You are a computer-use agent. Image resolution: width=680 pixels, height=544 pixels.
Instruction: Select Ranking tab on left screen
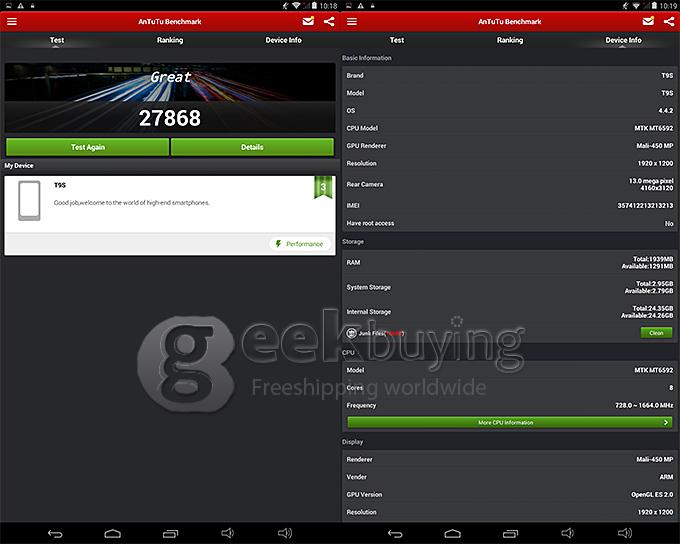tap(170, 40)
